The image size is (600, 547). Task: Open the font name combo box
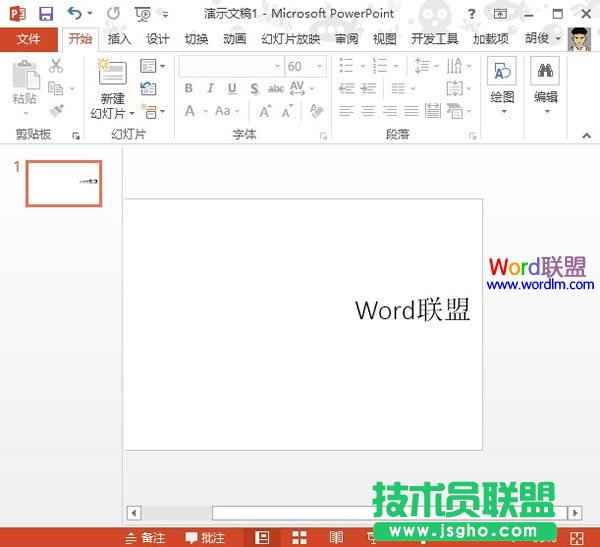click(232, 67)
